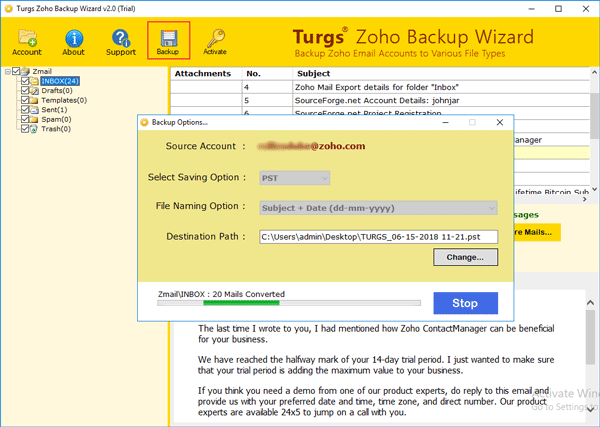Select the Zoho Mail Export details email row

tap(380, 87)
